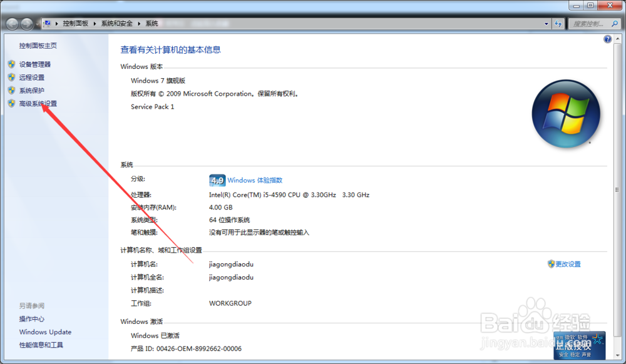
Task: Open 性能信息和工具
Action: (42, 345)
